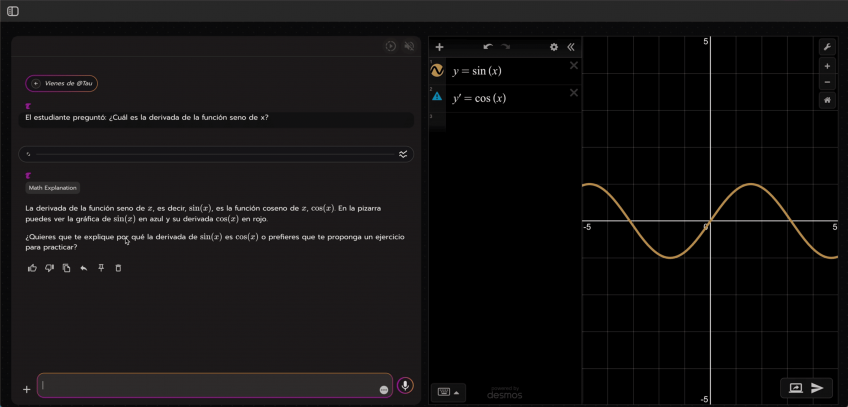Click the pink Tau avatar above response
Viewport: 848px width, 407px height.
pos(28,175)
